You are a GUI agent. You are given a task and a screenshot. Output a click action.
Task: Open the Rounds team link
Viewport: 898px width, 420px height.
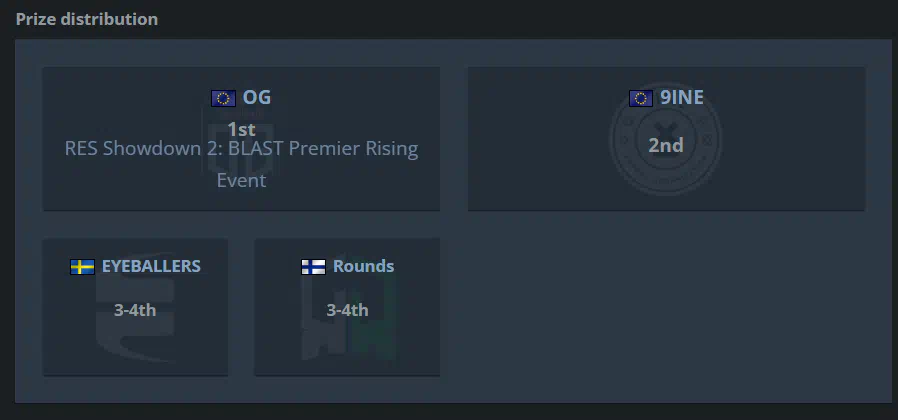coord(363,266)
